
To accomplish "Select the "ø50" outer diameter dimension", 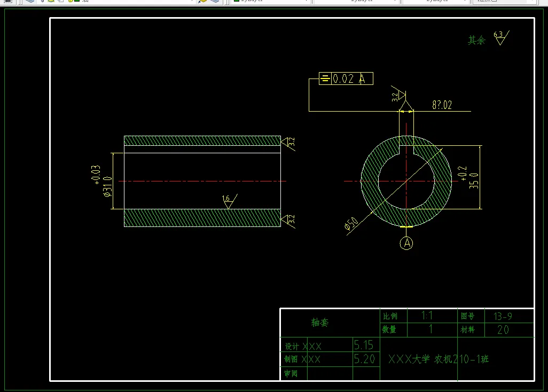I will (x=351, y=224).
